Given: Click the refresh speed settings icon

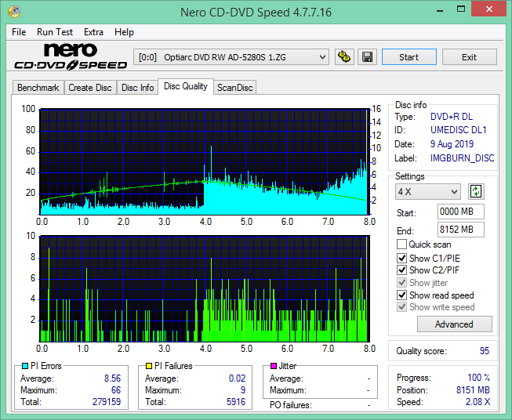Looking at the screenshot, I should pos(476,191).
